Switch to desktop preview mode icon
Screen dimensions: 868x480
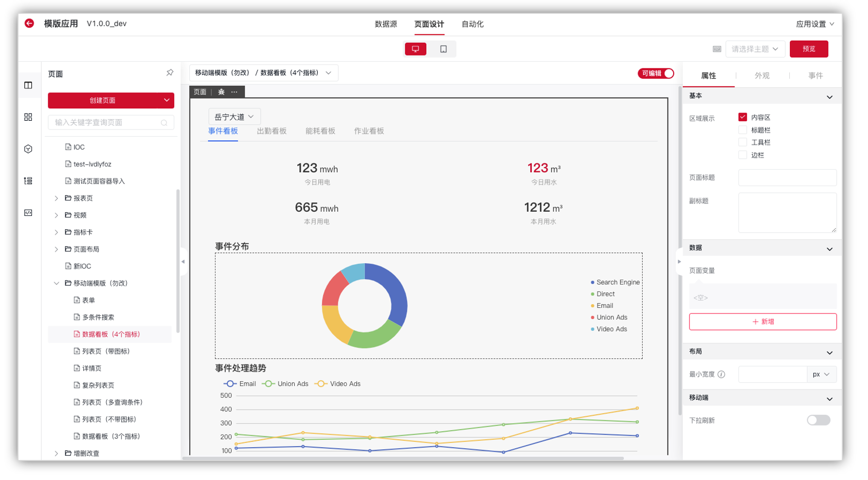pyautogui.click(x=415, y=49)
